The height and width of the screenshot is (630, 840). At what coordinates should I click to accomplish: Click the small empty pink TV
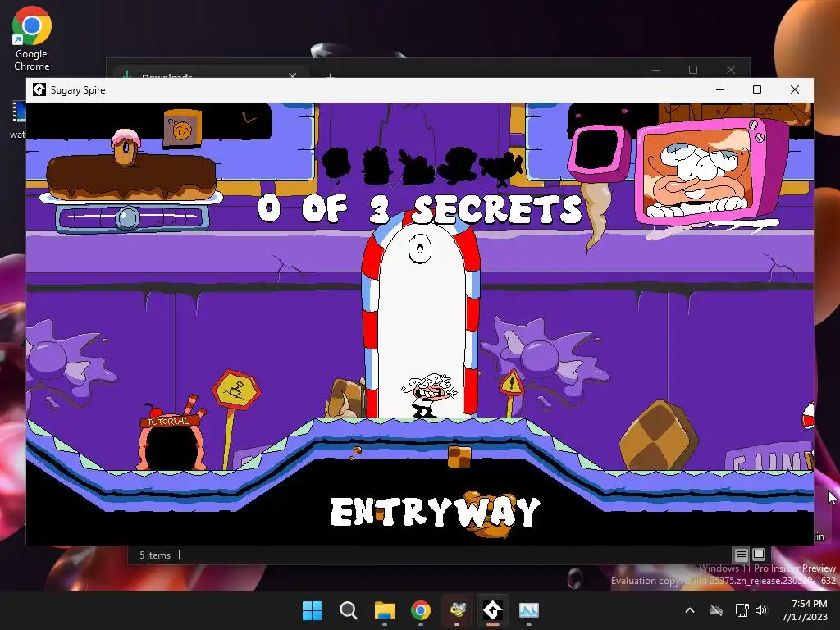tap(598, 153)
